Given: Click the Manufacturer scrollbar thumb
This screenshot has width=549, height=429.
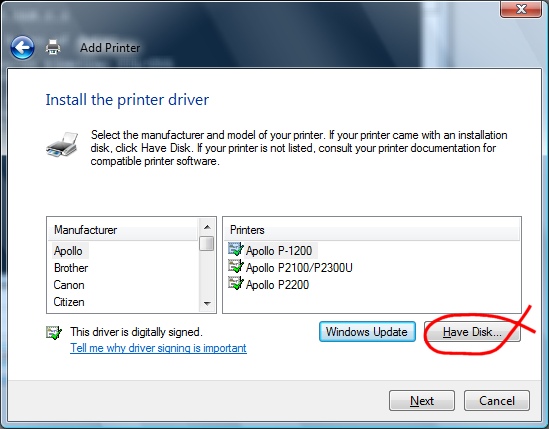Looking at the screenshot, I should coord(207,243).
